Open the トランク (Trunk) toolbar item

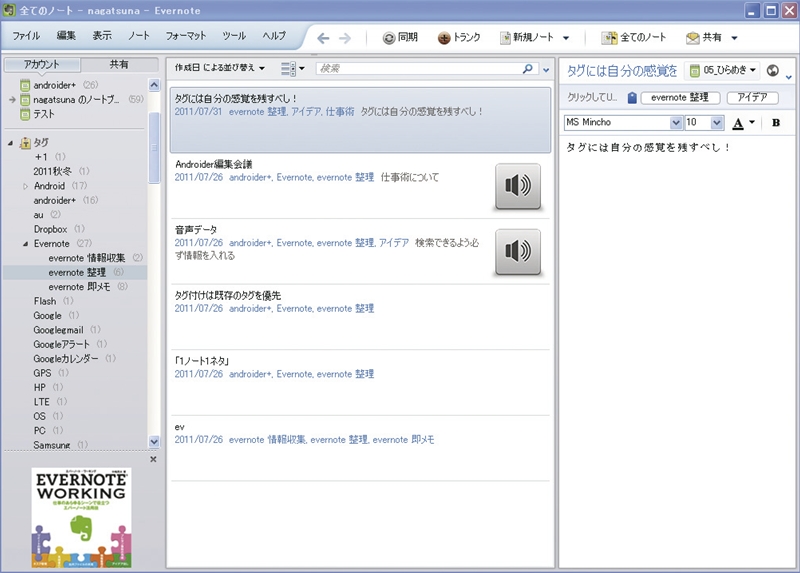pos(459,37)
